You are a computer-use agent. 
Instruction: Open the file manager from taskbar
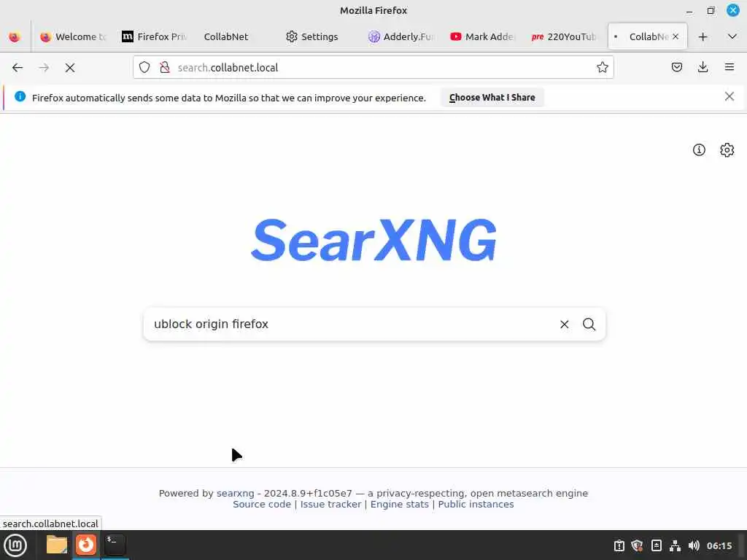57,545
